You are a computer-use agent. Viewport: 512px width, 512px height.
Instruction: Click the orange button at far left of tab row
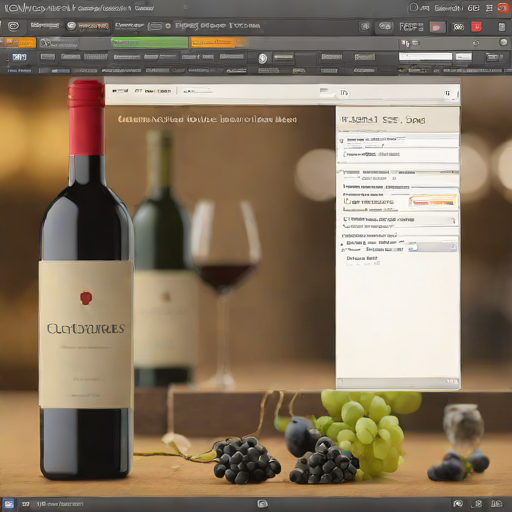pos(18,43)
